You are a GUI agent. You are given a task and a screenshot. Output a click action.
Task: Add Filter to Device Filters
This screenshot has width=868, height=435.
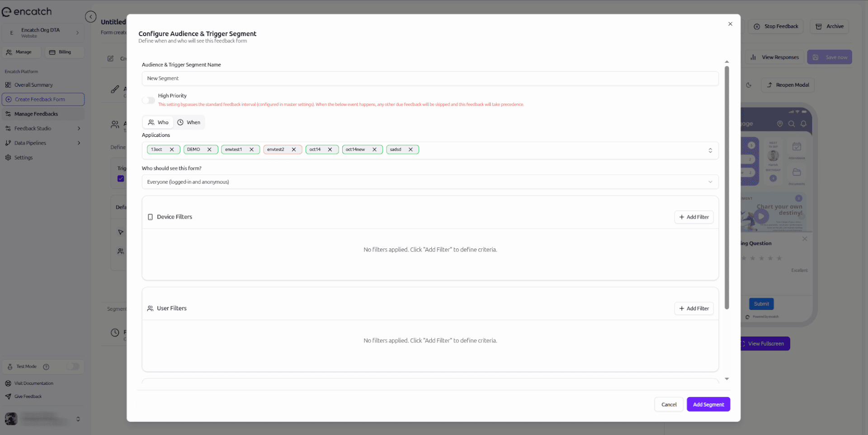tap(693, 217)
